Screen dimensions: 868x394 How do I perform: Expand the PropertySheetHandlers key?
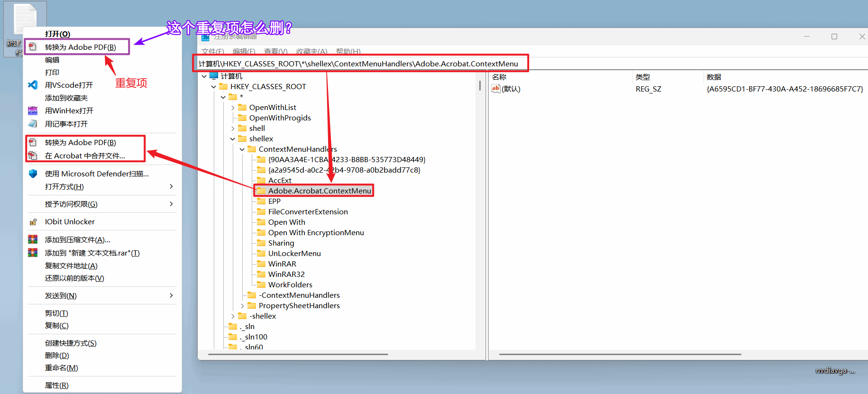pyautogui.click(x=242, y=306)
